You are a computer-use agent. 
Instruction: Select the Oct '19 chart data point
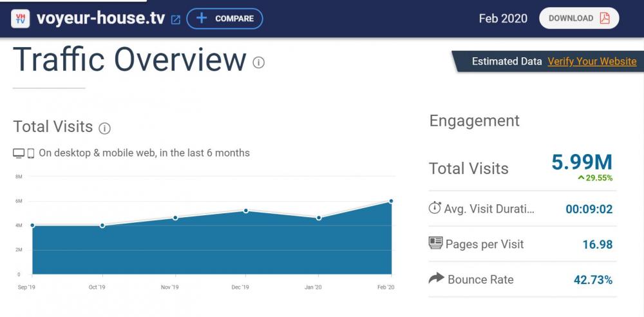[x=102, y=226]
